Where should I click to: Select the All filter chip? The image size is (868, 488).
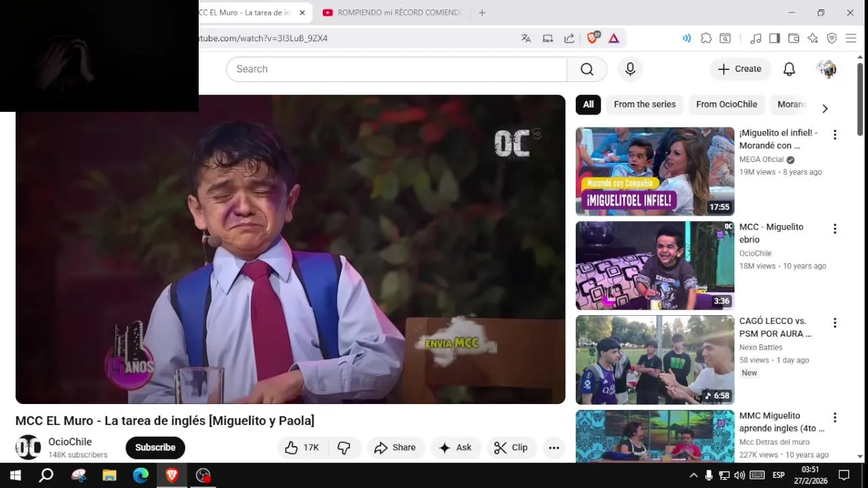[588, 104]
